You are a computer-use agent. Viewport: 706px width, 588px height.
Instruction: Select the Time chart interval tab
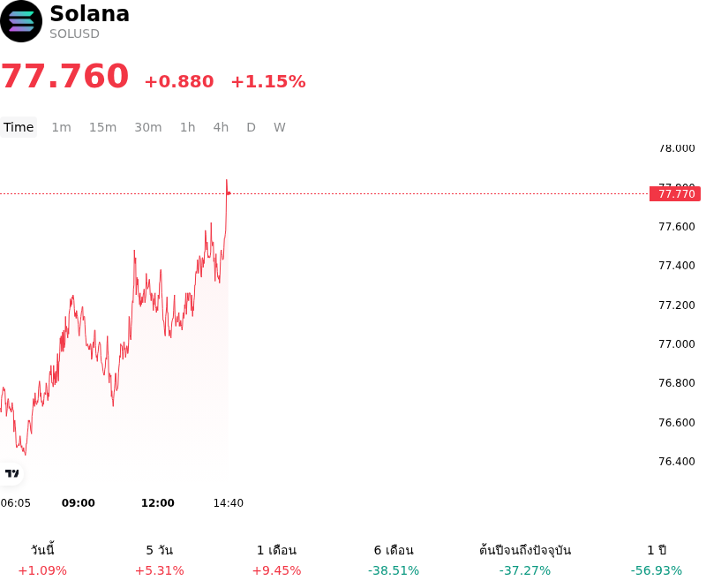click(x=19, y=127)
